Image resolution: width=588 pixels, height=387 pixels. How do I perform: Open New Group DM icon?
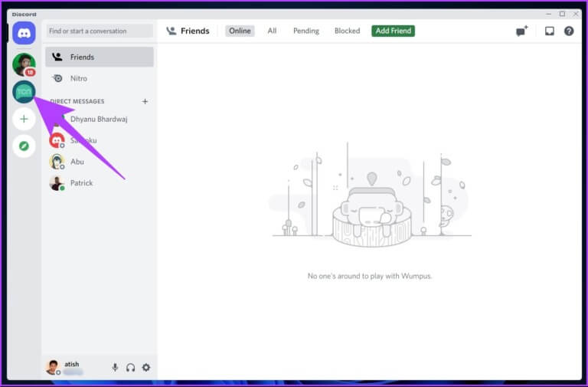coord(521,31)
